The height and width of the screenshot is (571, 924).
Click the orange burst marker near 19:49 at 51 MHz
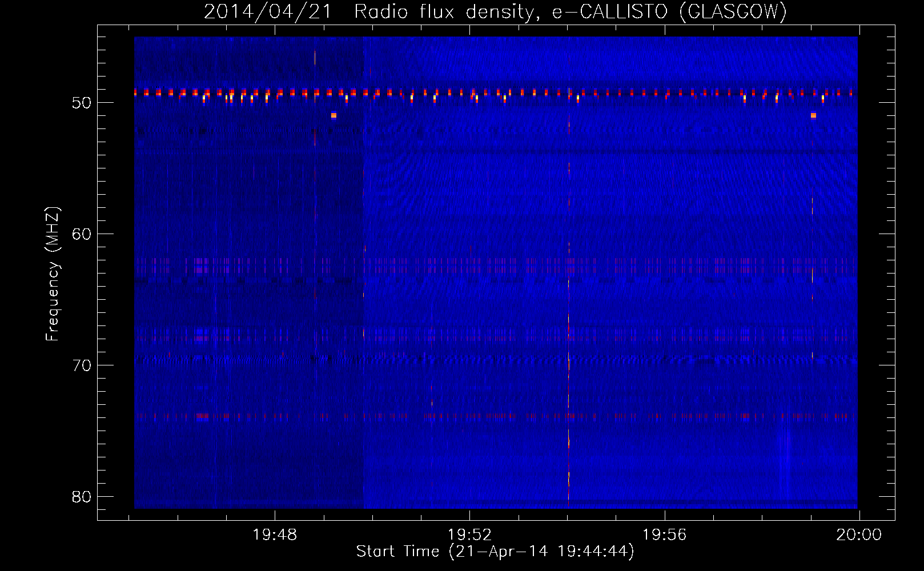(334, 115)
